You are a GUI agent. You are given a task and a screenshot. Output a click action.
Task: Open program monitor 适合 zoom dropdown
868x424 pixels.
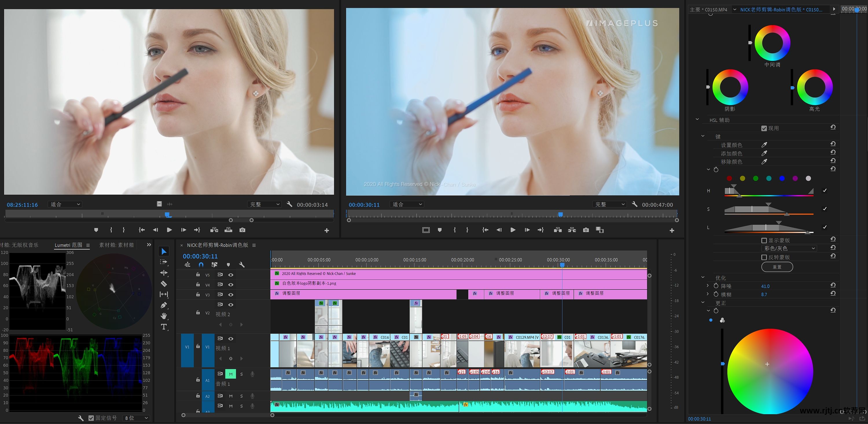point(407,204)
